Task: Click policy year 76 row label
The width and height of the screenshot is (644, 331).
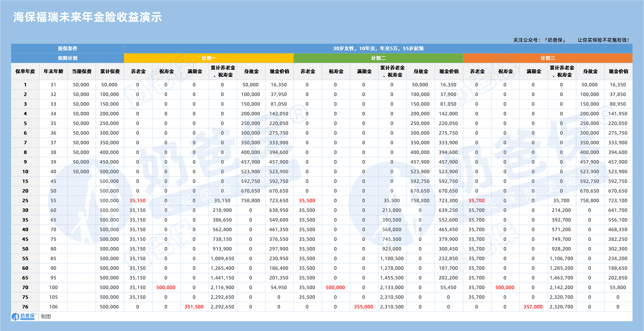Action: pos(25,307)
